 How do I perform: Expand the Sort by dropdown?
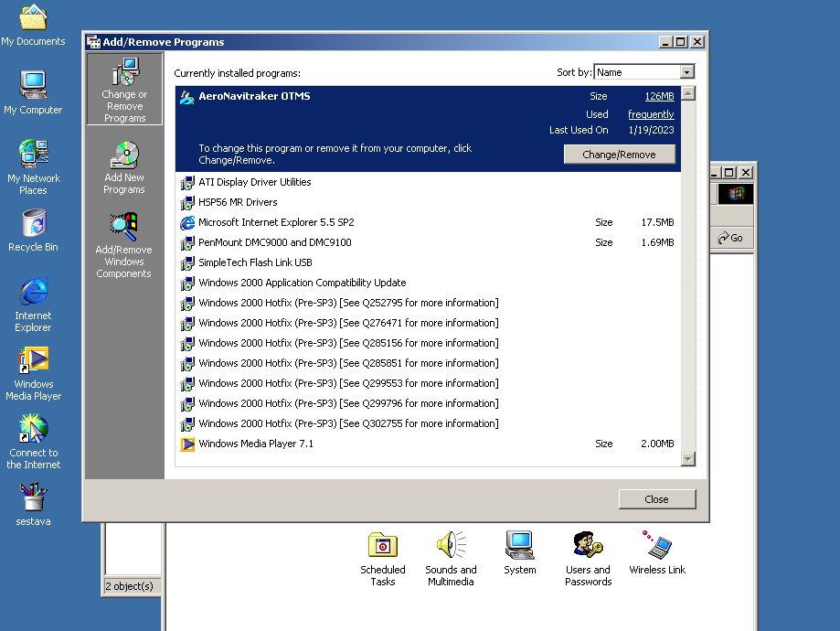tap(686, 72)
